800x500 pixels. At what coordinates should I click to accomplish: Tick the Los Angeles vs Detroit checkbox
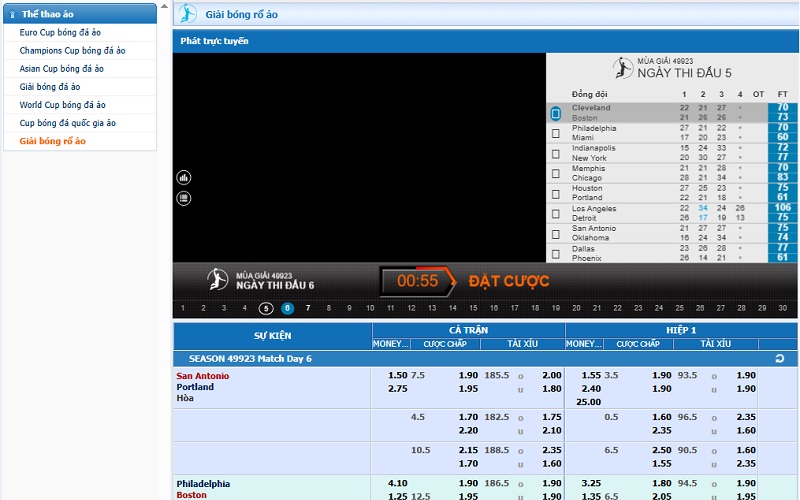tap(556, 214)
